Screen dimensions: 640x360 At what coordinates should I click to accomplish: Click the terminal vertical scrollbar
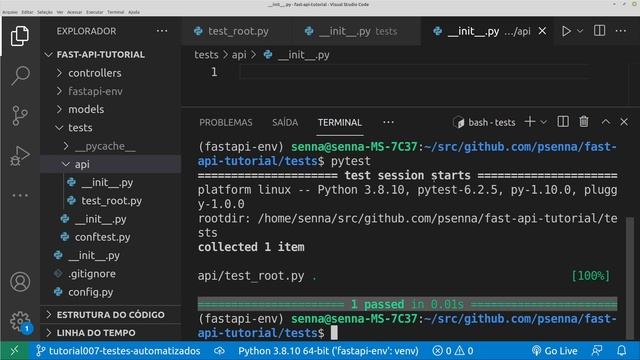pos(630,278)
